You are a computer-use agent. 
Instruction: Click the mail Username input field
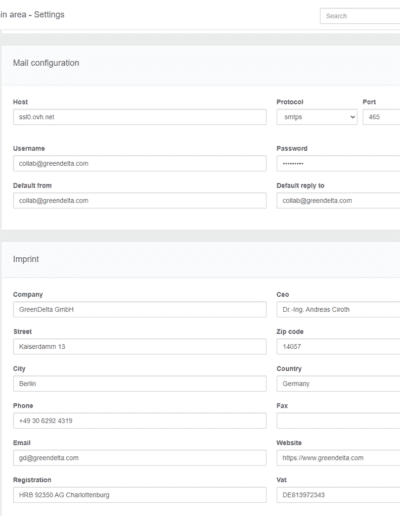140,164
